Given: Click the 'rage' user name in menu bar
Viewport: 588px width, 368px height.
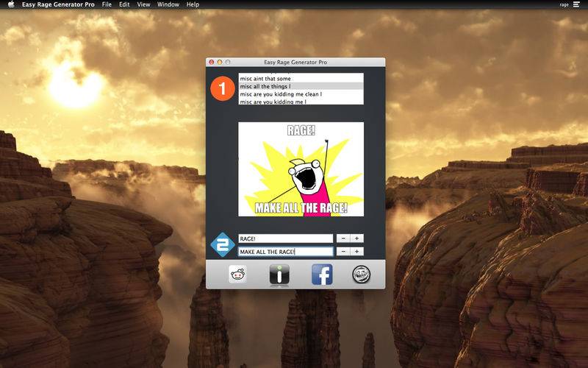Looking at the screenshot, I should (564, 5).
